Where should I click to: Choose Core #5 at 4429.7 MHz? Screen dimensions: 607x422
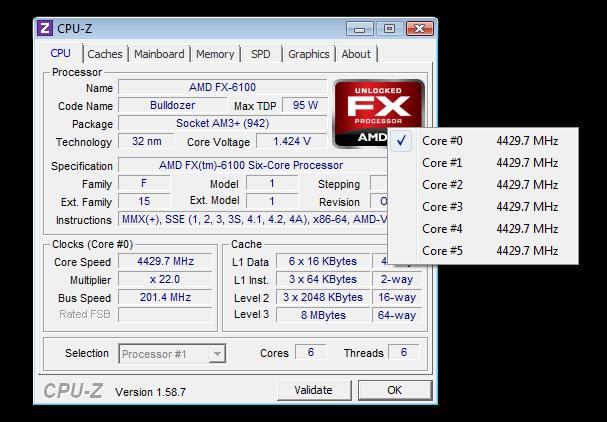483,251
